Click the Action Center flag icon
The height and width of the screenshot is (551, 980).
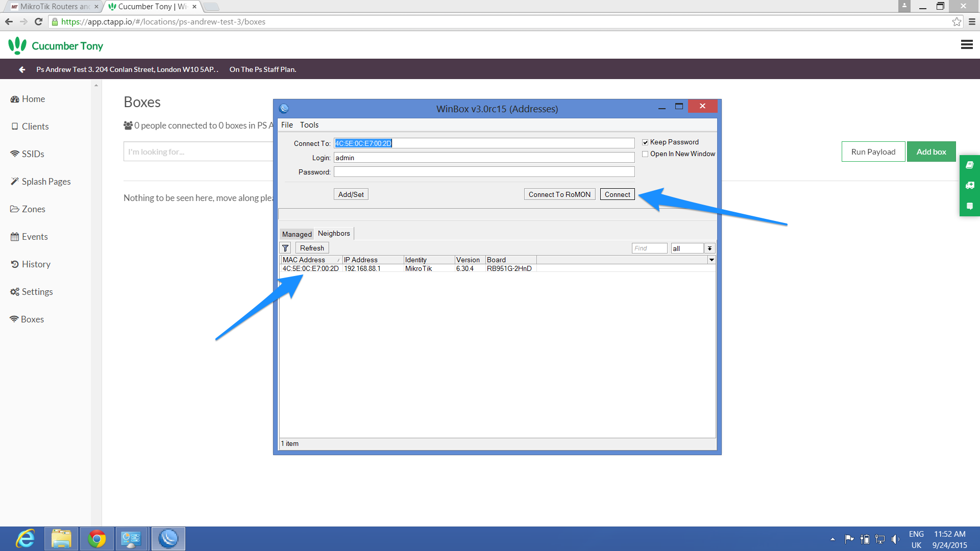click(849, 539)
